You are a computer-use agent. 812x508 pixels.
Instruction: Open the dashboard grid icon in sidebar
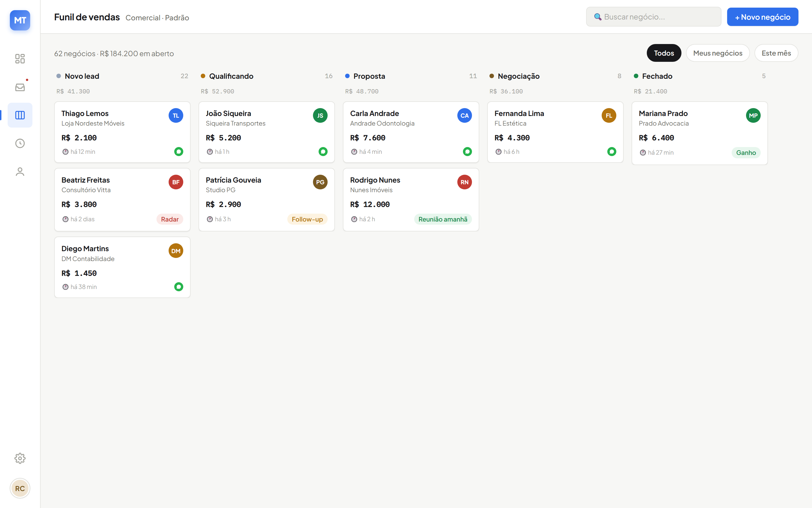tap(20, 59)
